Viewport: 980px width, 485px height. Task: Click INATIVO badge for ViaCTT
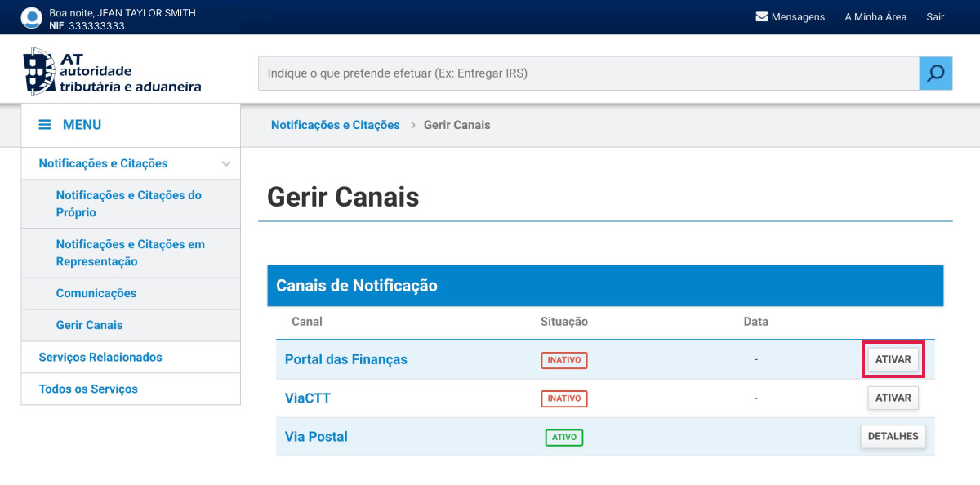click(564, 398)
